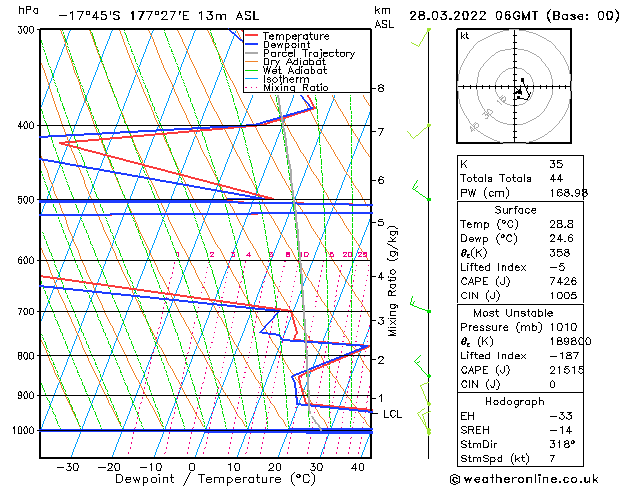Screen dimensions: 629x486
Task: Click the 'Dewpoint / Temperature (°C)' axis title
Action: click(x=215, y=479)
